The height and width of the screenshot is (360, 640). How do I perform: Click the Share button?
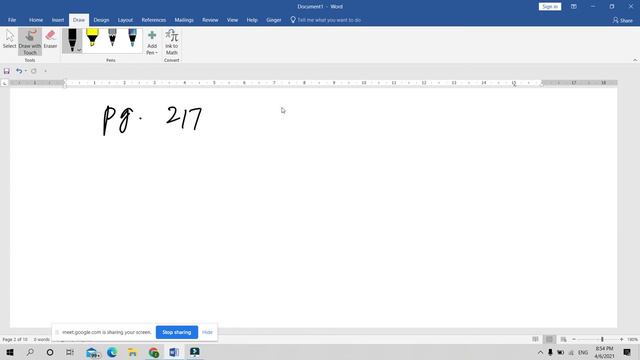coord(622,20)
